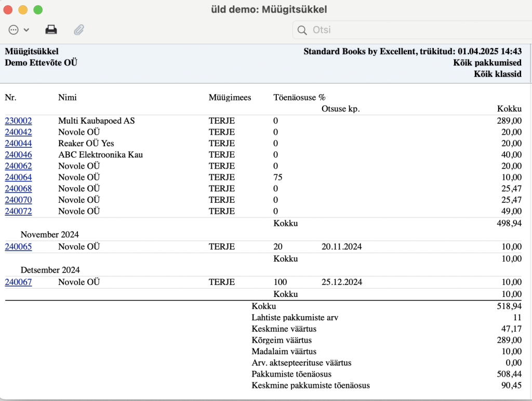
Task: Click into the Otsi search field
Action: point(412,30)
